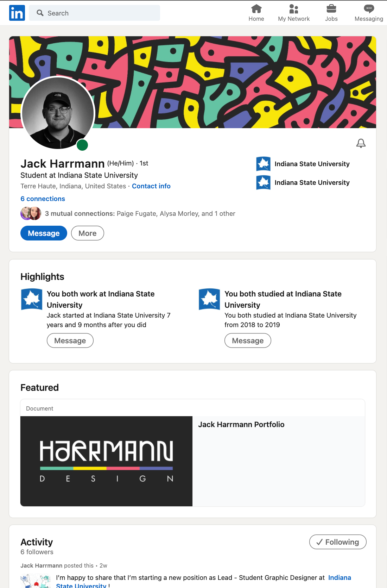The width and height of the screenshot is (387, 588).
Task: Click the university logo in work highlight
Action: (x=32, y=299)
